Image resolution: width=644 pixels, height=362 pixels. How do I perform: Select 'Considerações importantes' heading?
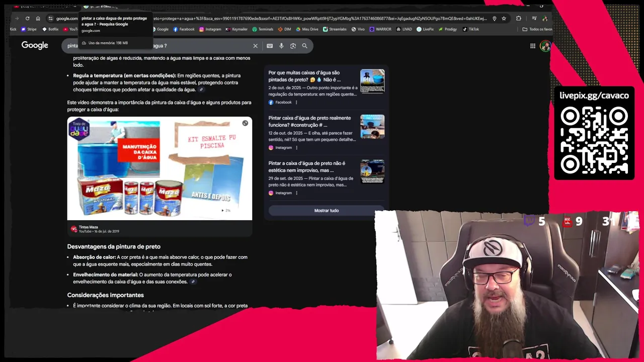click(x=106, y=295)
